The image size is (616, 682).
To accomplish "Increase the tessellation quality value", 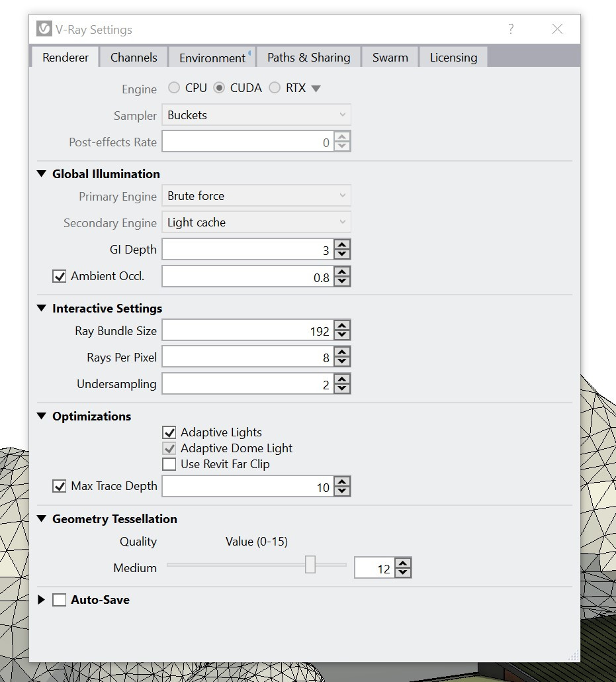I will pos(403,563).
